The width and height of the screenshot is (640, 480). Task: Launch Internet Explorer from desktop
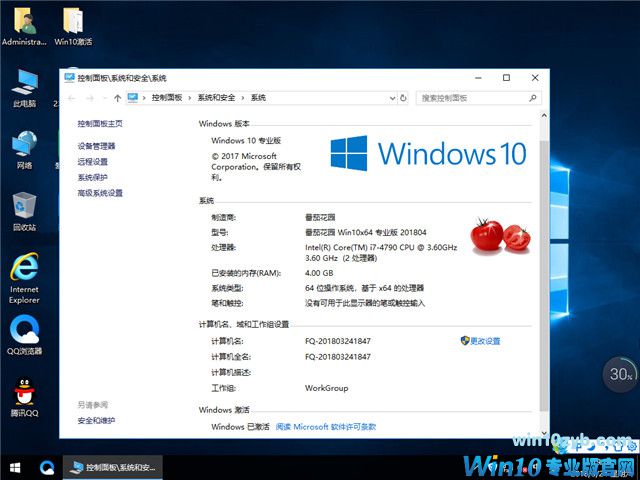click(24, 278)
